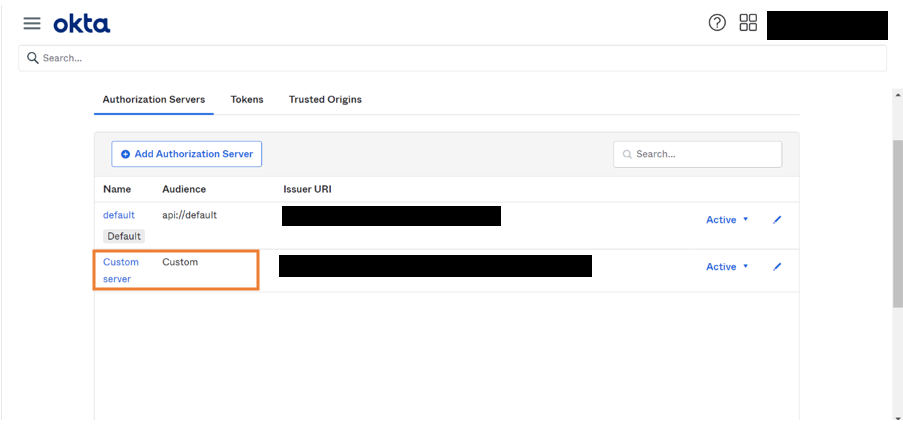Open the Trusted Origins tab
This screenshot has width=903, height=435.
325,100
